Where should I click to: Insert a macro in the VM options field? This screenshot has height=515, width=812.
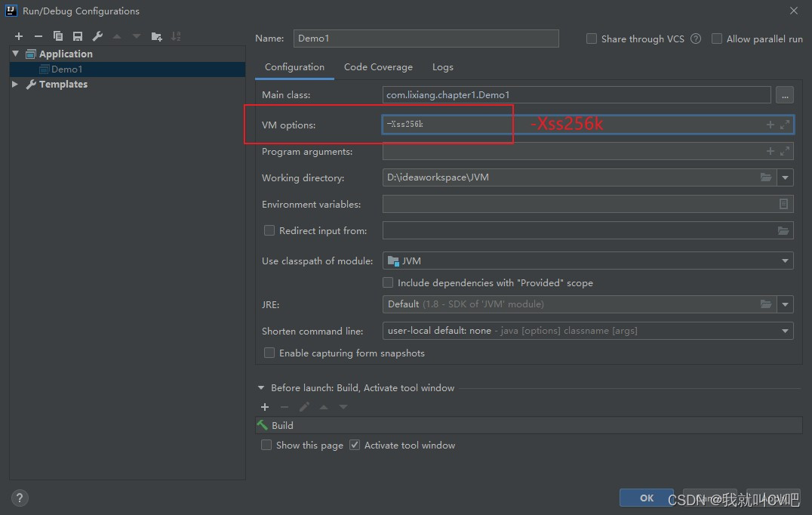click(770, 125)
